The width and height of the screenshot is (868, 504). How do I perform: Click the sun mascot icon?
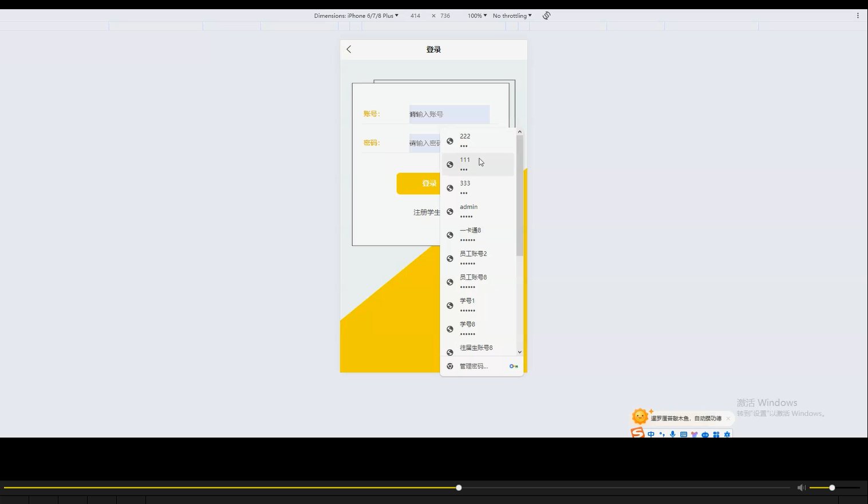click(640, 416)
